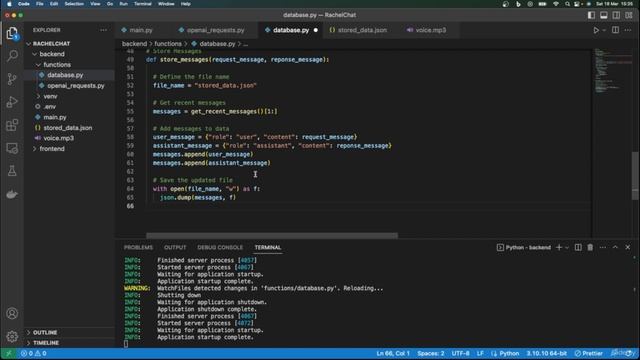640x360 pixels.
Task: Open the Explorer view in activity bar
Action: coord(12,33)
